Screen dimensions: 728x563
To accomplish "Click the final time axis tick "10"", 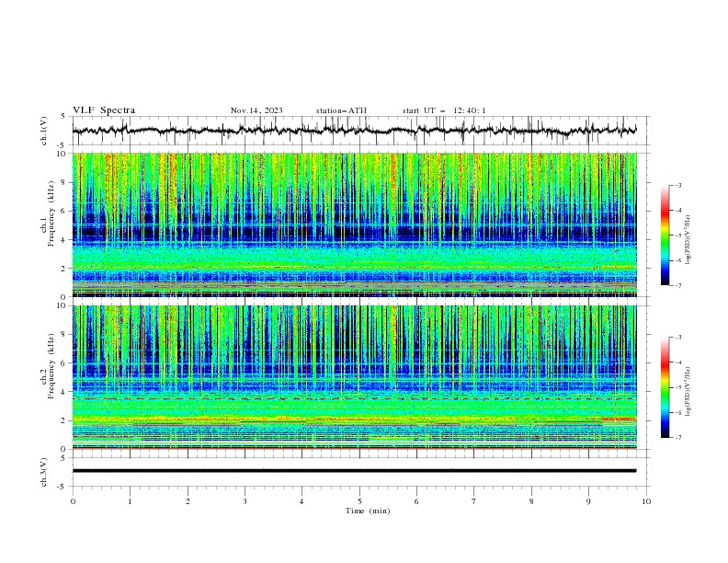I will pos(646,501).
